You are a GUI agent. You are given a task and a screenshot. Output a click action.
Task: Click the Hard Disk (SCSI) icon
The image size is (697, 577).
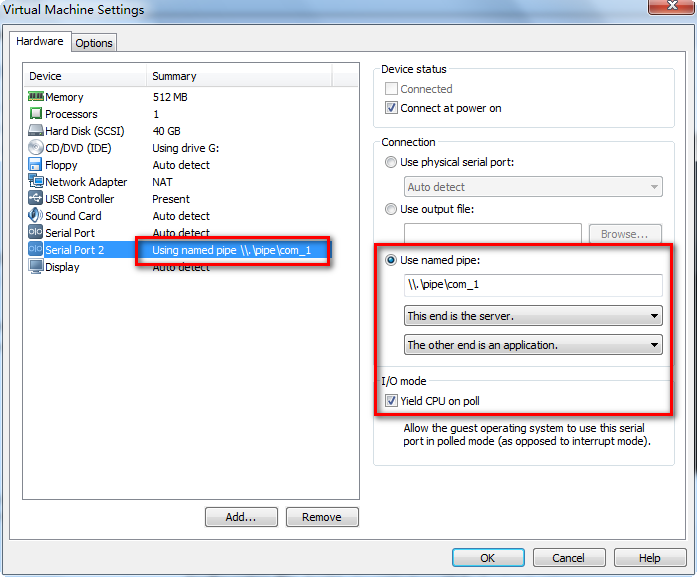click(36, 130)
